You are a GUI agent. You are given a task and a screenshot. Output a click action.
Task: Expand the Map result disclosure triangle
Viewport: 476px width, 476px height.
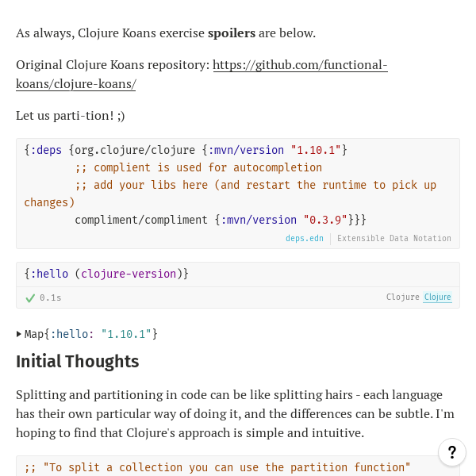click(x=19, y=334)
